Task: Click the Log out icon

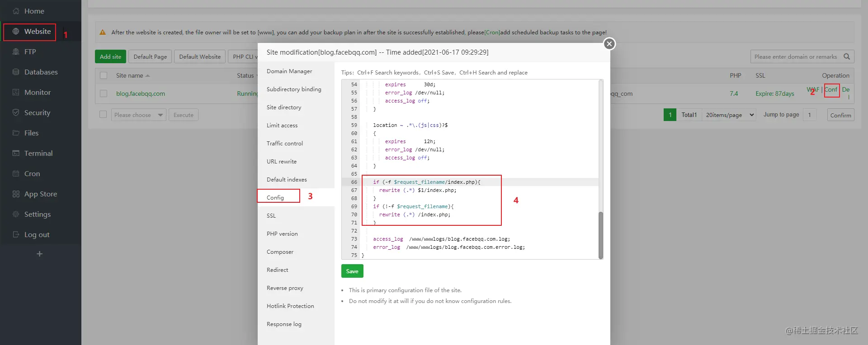Action: click(16, 234)
